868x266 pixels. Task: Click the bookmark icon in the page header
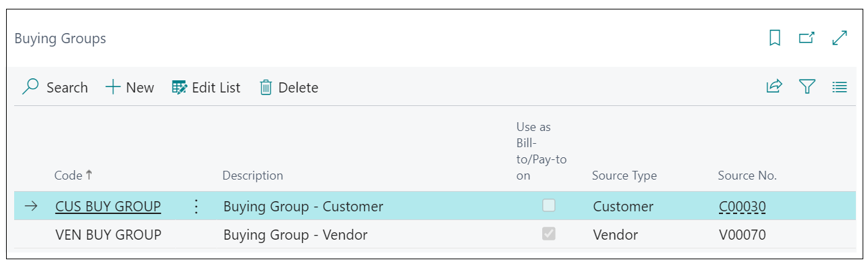point(775,38)
